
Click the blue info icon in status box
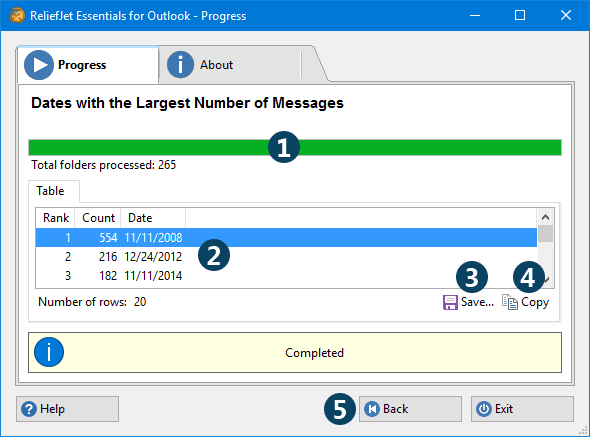coord(49,352)
